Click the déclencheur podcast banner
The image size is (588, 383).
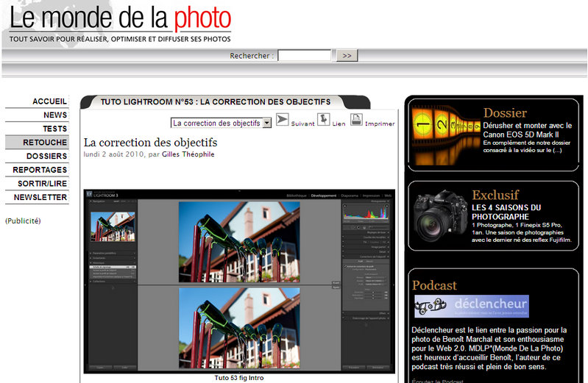472,306
